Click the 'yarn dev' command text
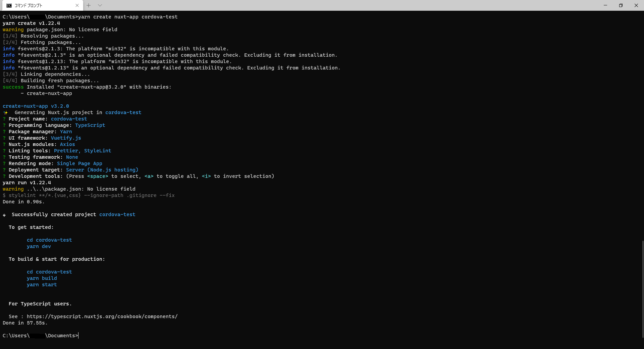644x349 pixels. (x=39, y=246)
